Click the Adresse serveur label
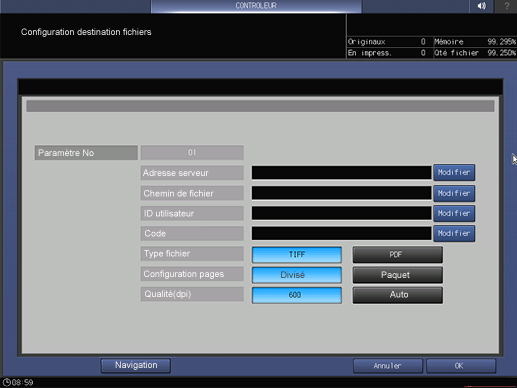 pos(192,173)
